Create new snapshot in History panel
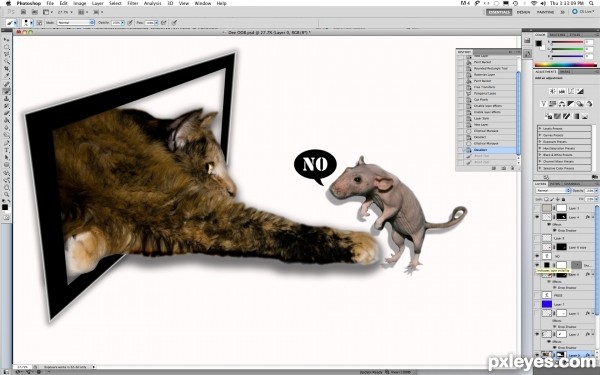The height and width of the screenshot is (375, 600). point(504,168)
